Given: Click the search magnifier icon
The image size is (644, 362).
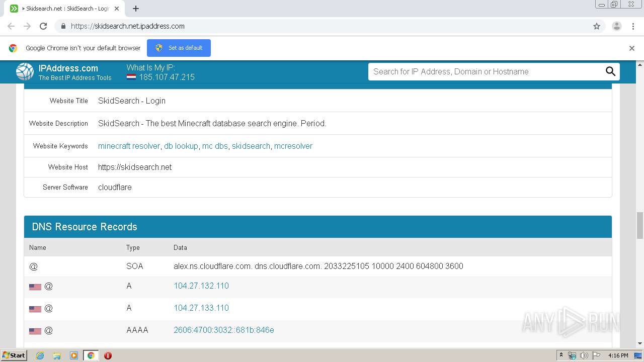Looking at the screenshot, I should (610, 71).
